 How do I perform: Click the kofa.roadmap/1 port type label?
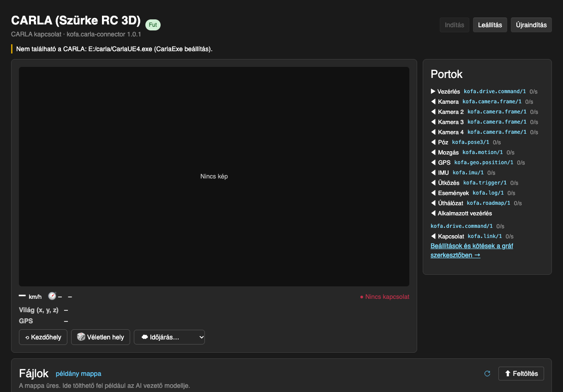[x=488, y=203]
